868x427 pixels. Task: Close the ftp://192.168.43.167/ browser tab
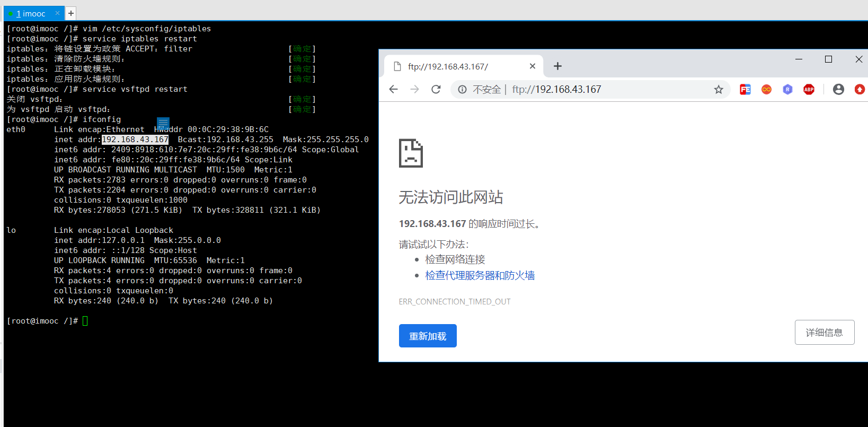tap(533, 66)
